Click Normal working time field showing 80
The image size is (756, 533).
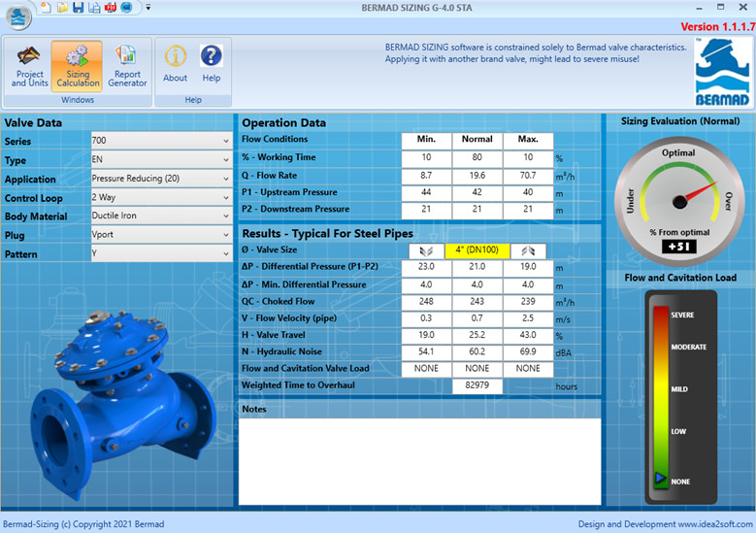pos(477,157)
